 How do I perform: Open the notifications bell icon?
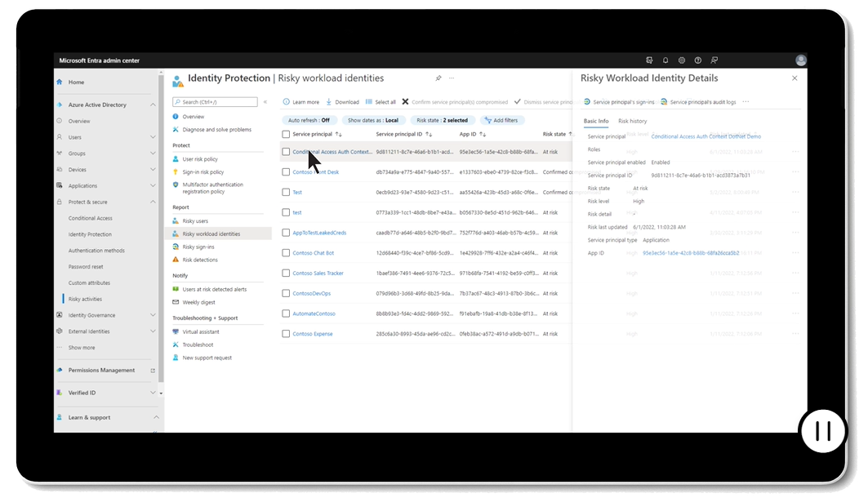[665, 60]
